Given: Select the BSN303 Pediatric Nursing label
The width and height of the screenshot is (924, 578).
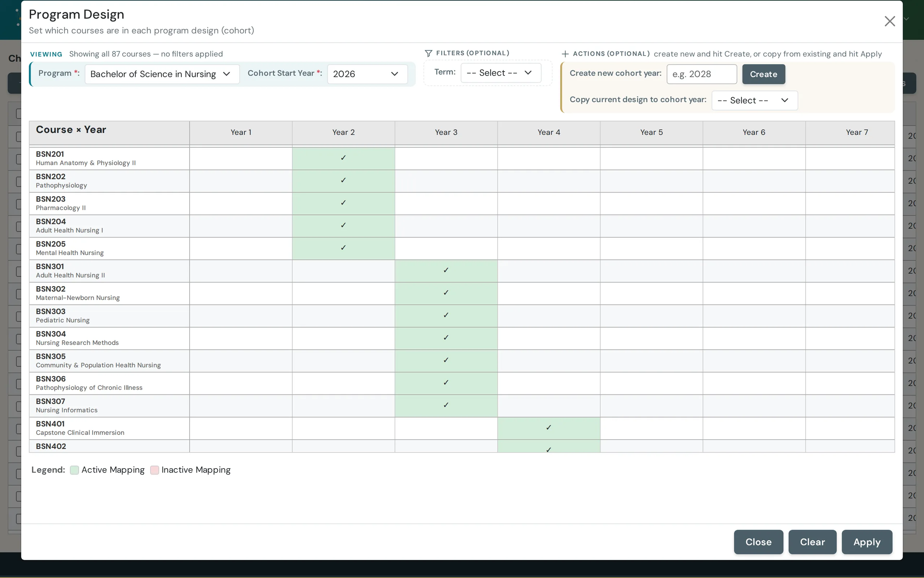Looking at the screenshot, I should [x=109, y=316].
